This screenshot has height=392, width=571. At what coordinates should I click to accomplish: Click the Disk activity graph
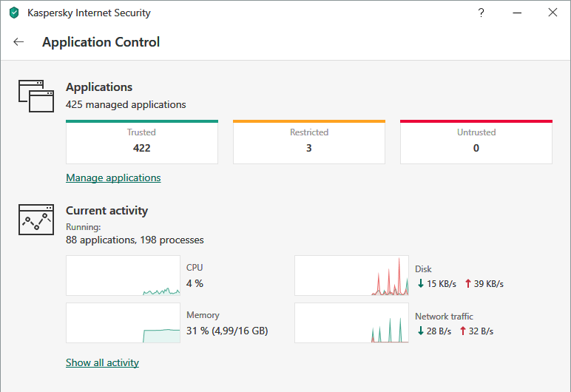(x=352, y=276)
